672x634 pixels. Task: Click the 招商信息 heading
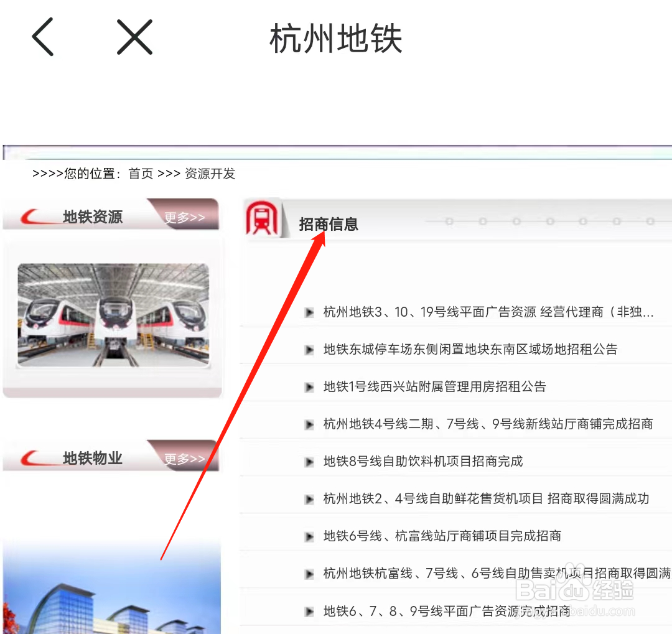(x=329, y=224)
